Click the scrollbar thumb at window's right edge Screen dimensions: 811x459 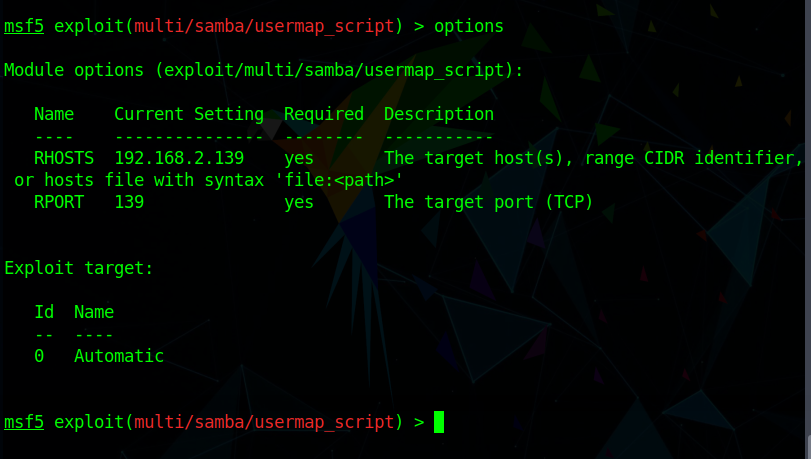pyautogui.click(x=808, y=446)
